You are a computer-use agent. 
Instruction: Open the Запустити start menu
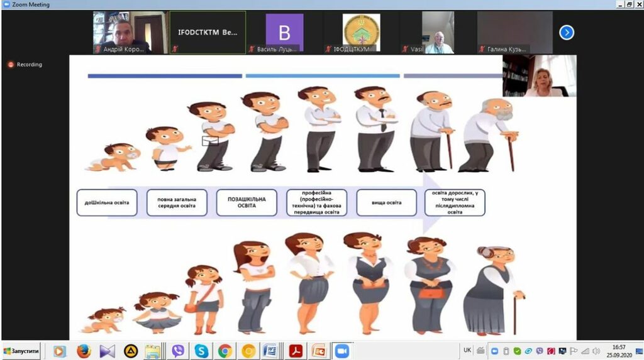[21, 351]
